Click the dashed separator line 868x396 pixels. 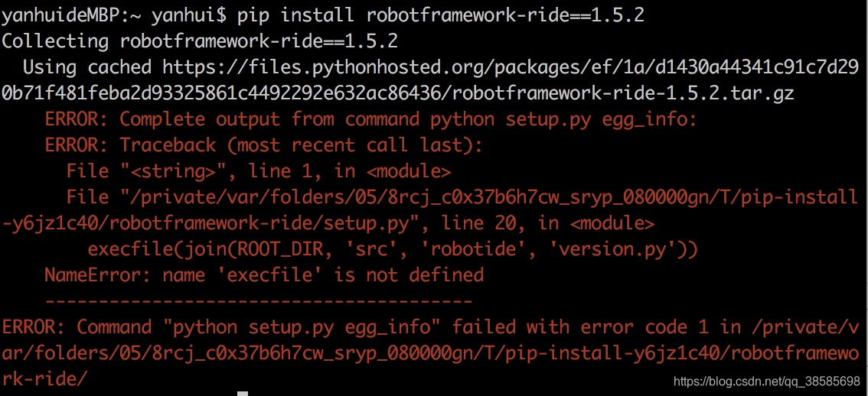(x=259, y=302)
